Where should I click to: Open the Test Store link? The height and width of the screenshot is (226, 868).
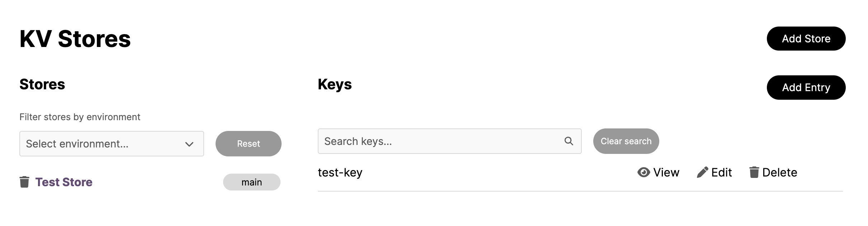(x=64, y=182)
